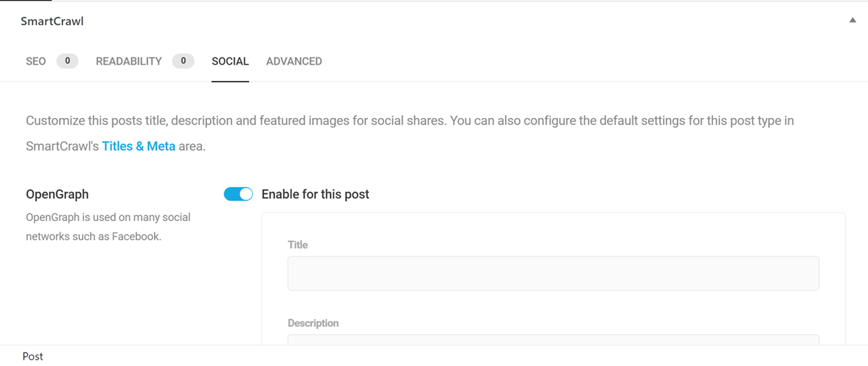This screenshot has width=868, height=366.
Task: Follow the Titles & Meta link
Action: (x=139, y=146)
